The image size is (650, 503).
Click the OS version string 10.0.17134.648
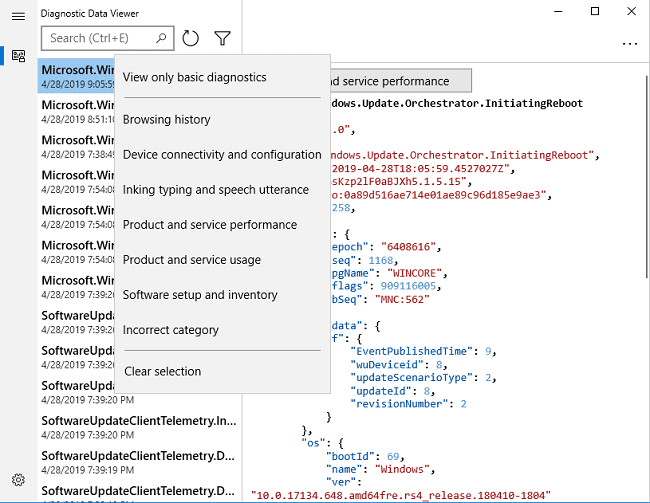coord(401,495)
